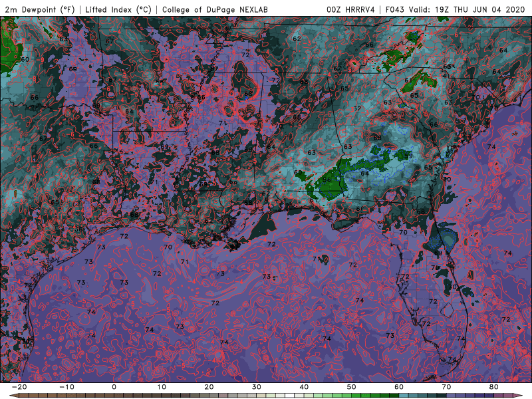Image resolution: width=532 pixels, height=399 pixels.
Task: Click the '50' label on the color scale
Action: click(x=352, y=387)
